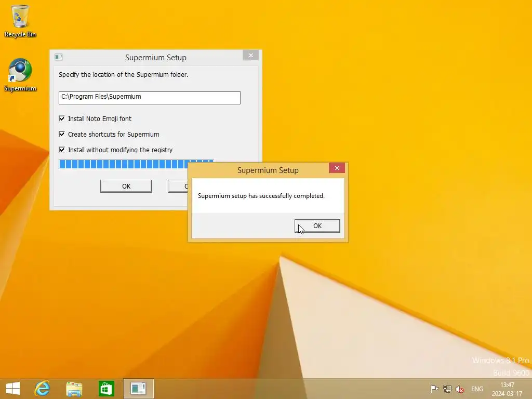532x399 pixels.
Task: Toggle Create shortcuts for Supermium
Action: pyautogui.click(x=62, y=134)
